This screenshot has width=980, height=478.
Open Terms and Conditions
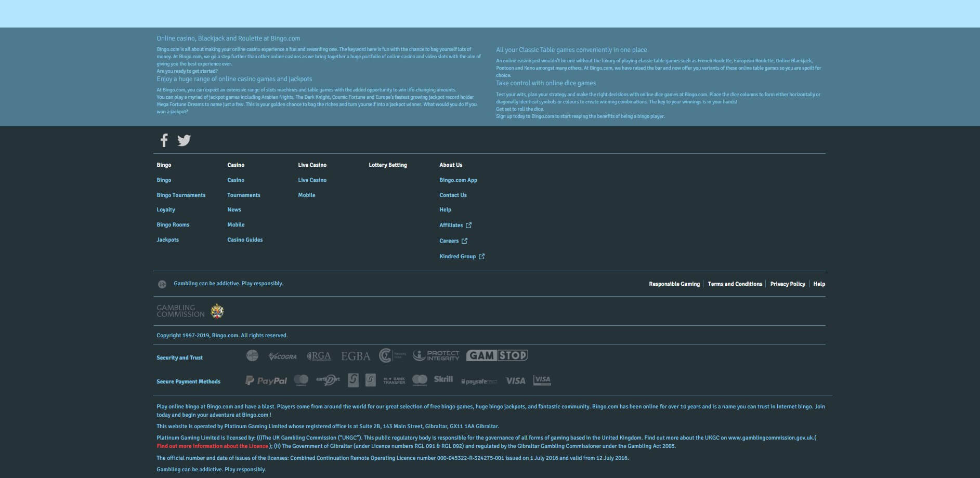coord(735,284)
